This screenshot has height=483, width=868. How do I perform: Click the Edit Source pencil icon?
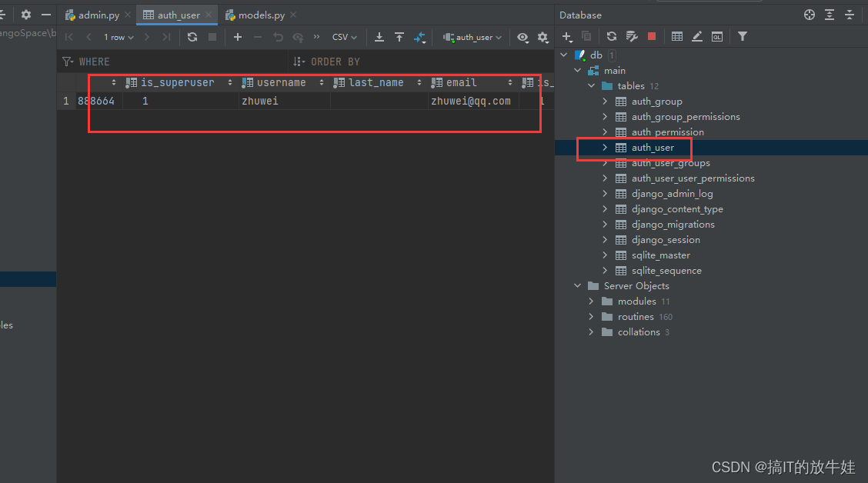point(697,36)
